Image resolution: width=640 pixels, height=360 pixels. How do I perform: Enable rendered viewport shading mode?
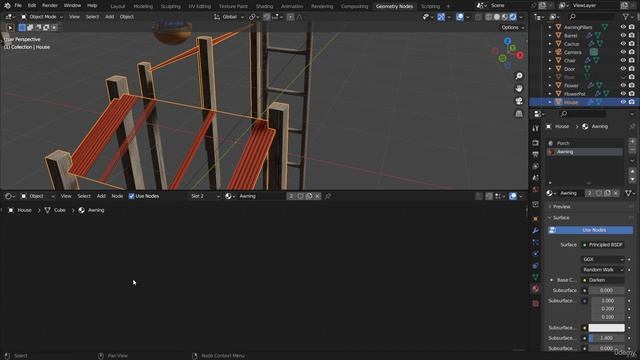513,17
